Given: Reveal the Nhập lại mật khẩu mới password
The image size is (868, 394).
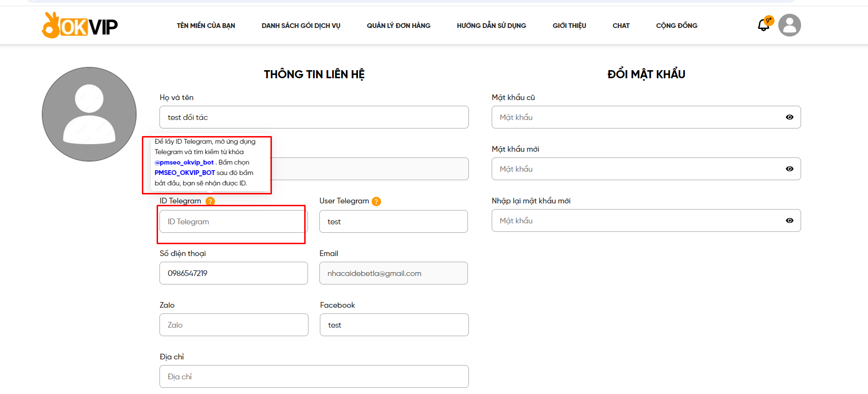Looking at the screenshot, I should click(x=789, y=220).
